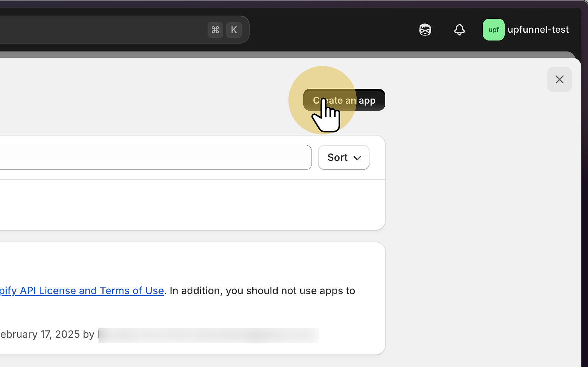Focus the app filter field left of Sort

(x=156, y=157)
